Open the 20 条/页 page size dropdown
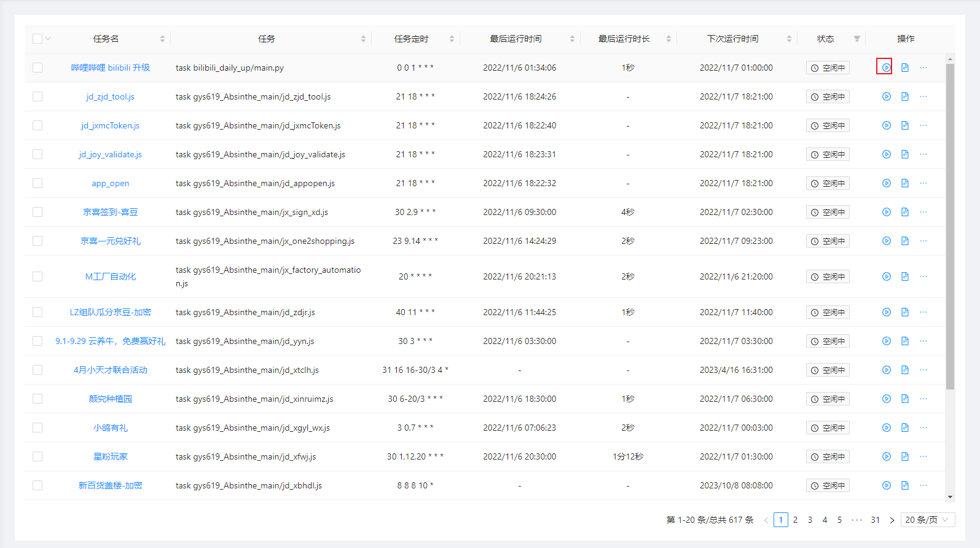The width and height of the screenshot is (980, 548). click(x=927, y=520)
